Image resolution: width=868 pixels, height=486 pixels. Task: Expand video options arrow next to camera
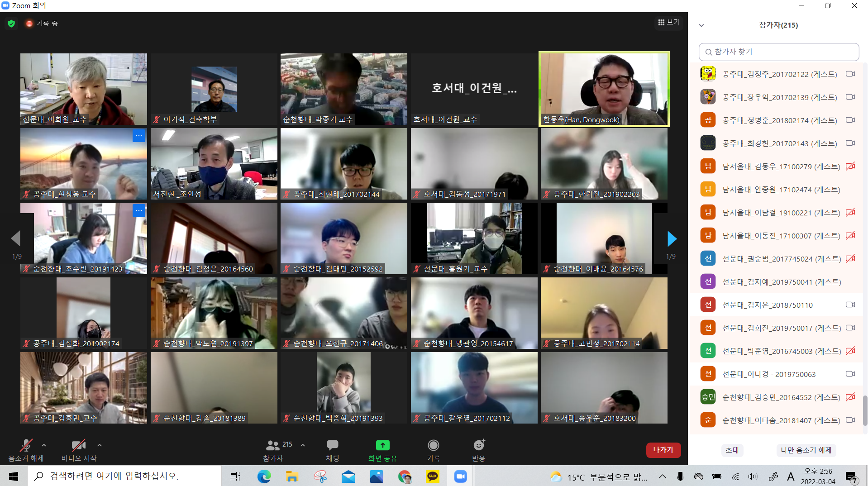pos(100,445)
